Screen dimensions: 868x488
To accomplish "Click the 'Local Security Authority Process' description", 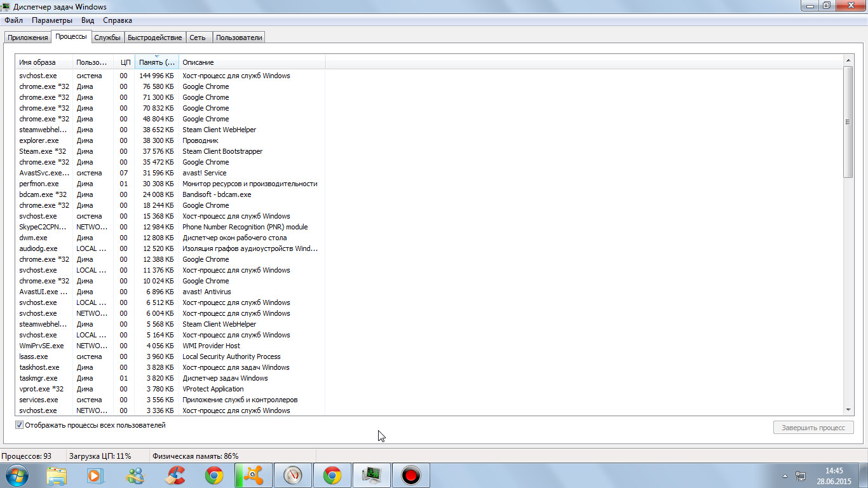I will tap(231, 356).
